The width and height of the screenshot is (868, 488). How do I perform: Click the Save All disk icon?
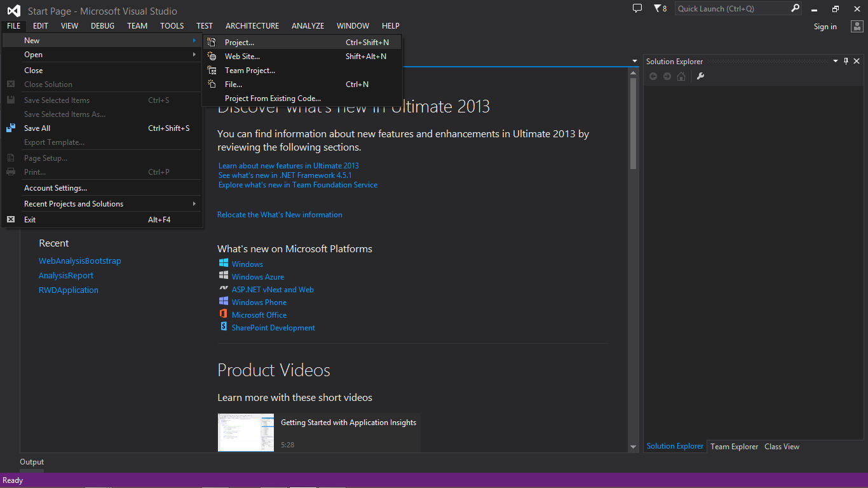[x=11, y=128]
